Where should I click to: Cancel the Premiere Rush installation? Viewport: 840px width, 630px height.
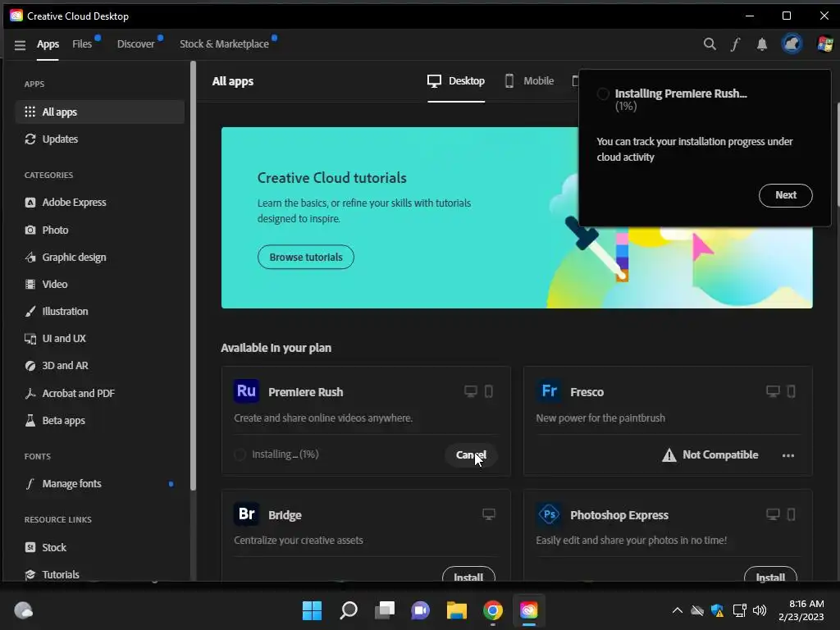(x=470, y=454)
